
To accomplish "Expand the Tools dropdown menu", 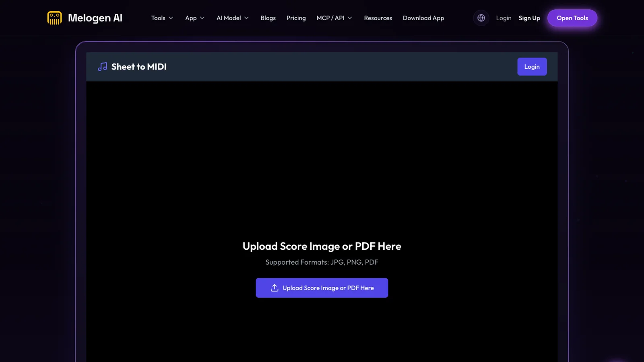I will pos(162,18).
